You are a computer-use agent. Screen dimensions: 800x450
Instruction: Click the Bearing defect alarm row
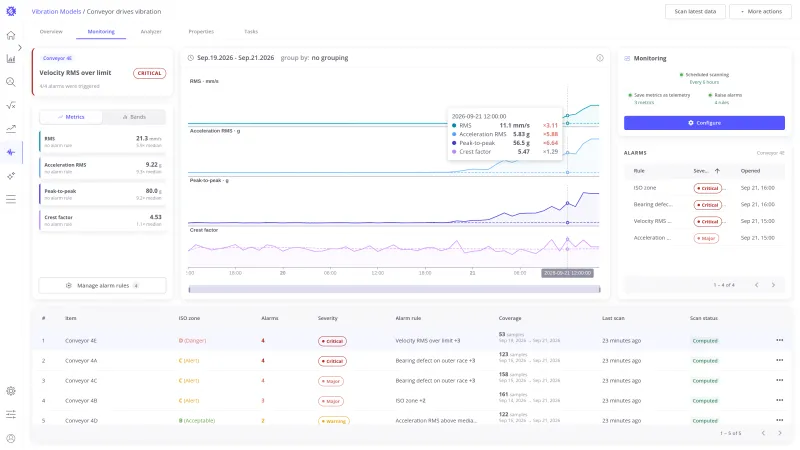click(x=704, y=205)
